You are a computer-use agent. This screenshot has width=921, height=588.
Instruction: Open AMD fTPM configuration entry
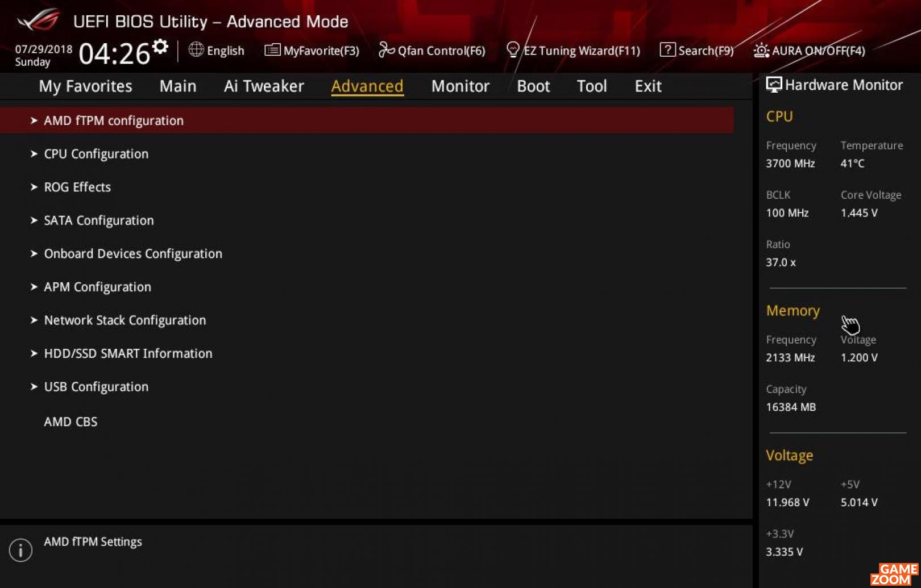point(367,120)
